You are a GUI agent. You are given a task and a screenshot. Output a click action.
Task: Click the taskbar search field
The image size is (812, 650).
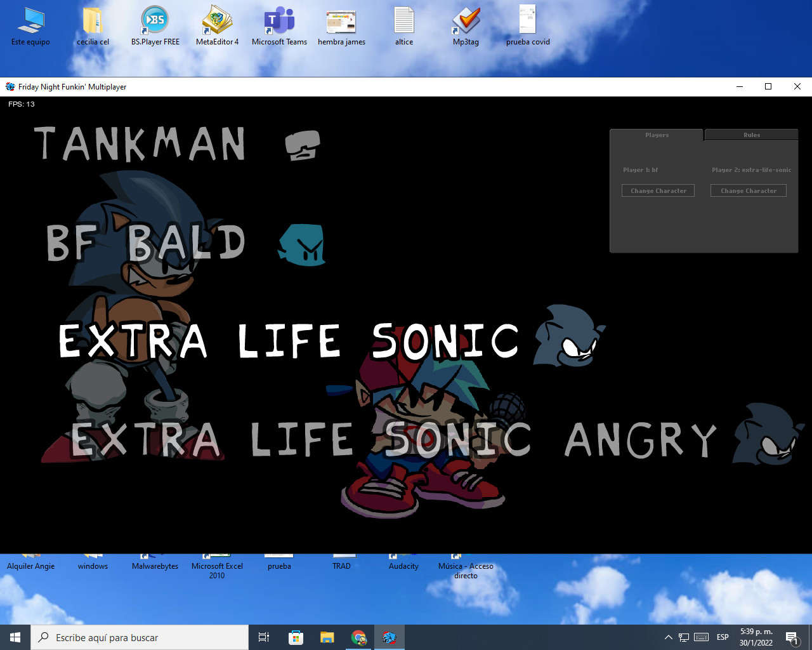[x=140, y=637]
